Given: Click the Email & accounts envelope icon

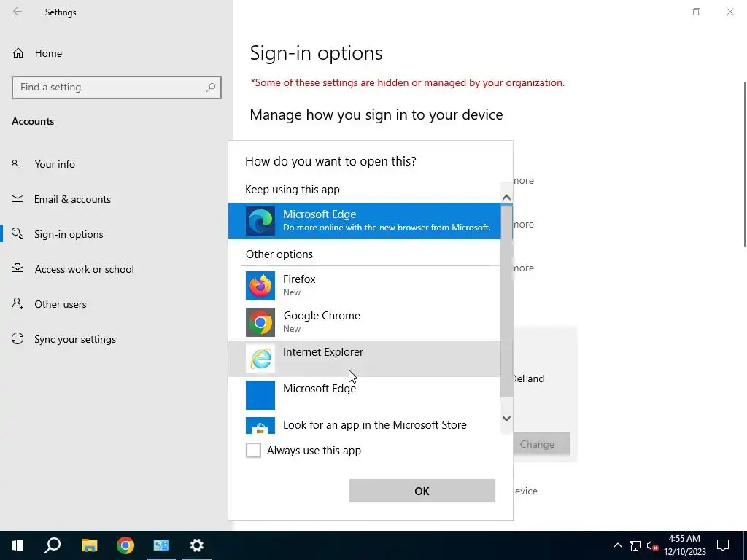Looking at the screenshot, I should pos(18,198).
